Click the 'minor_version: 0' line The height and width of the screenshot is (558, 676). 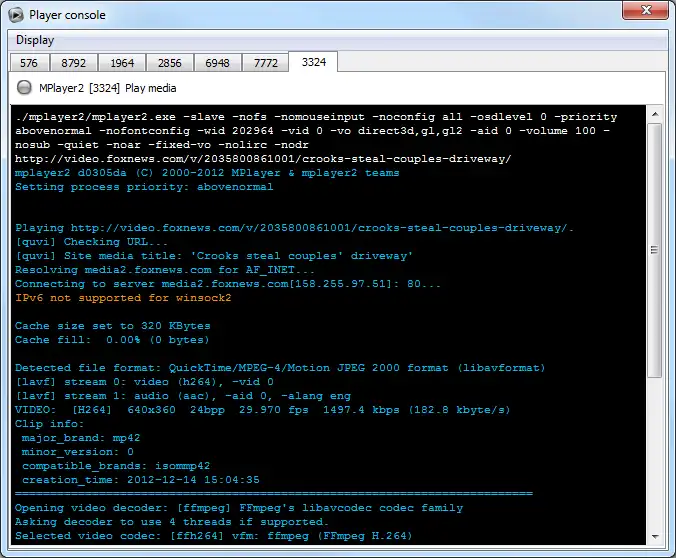[x=78, y=452]
